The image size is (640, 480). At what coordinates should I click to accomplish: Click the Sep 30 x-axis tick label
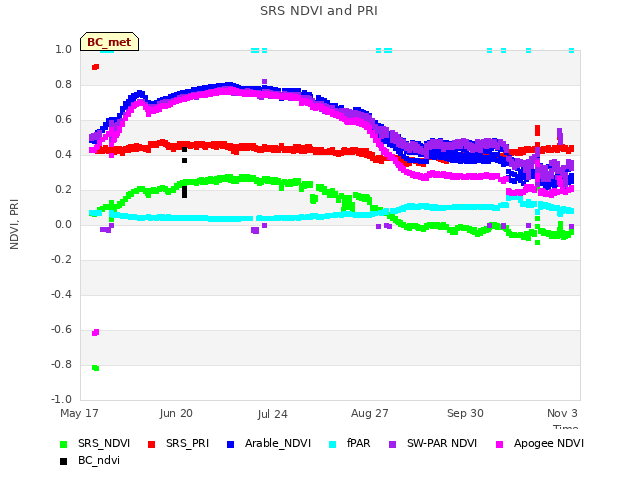[x=465, y=413]
